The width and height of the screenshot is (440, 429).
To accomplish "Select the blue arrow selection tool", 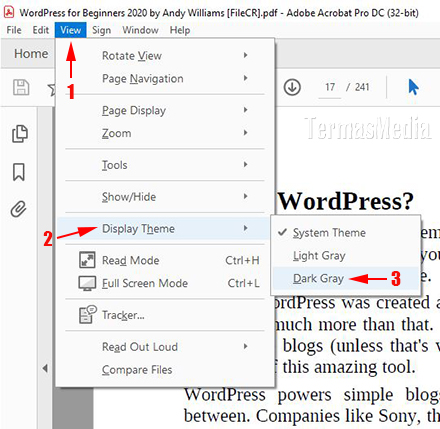I will click(413, 87).
